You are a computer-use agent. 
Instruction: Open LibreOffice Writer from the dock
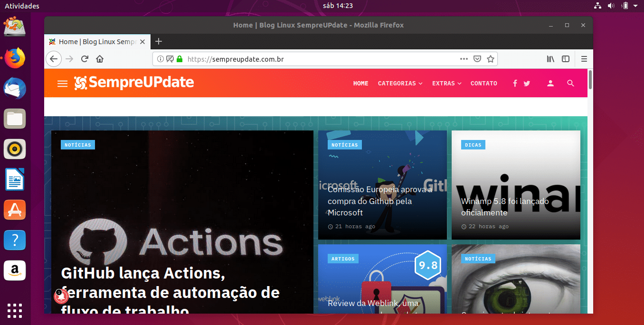pos(15,179)
